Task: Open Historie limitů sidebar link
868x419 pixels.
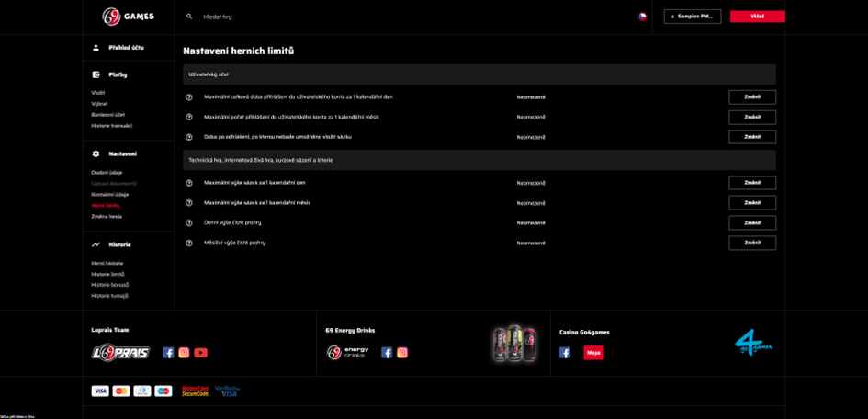Action: pyautogui.click(x=108, y=275)
